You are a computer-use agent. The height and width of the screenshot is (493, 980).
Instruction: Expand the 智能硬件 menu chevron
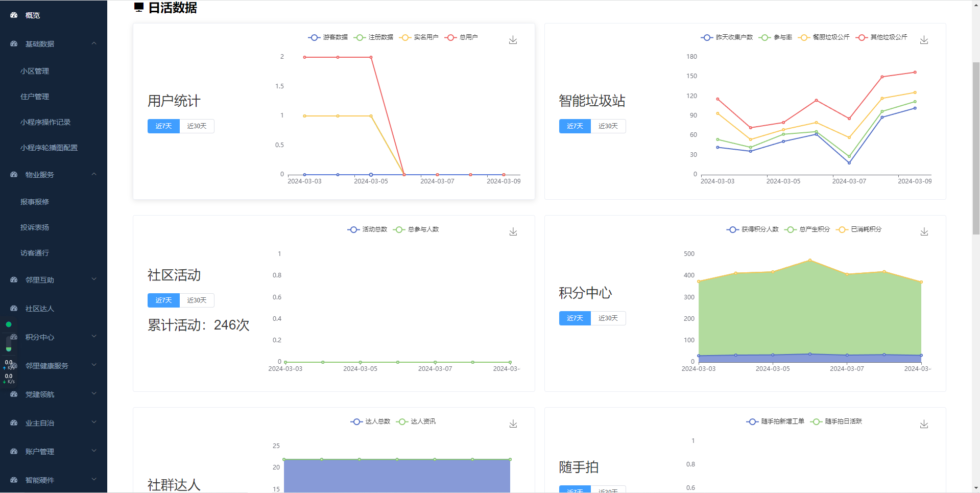pyautogui.click(x=94, y=479)
